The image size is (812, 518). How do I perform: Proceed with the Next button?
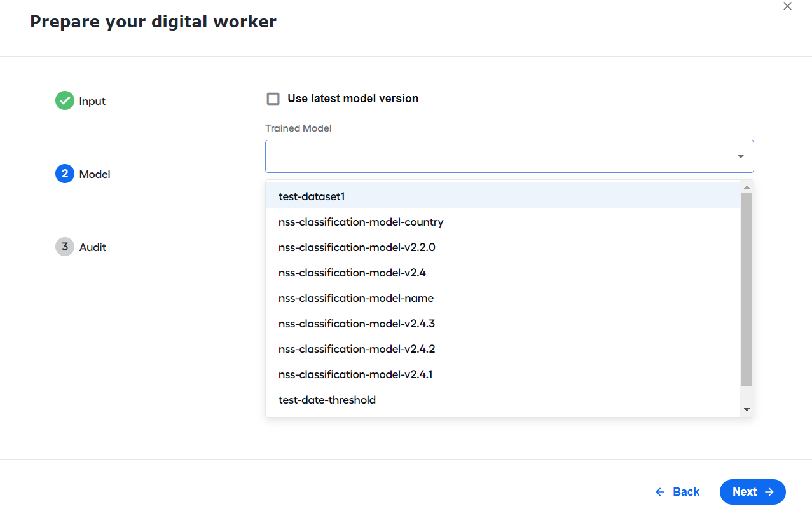tap(753, 492)
